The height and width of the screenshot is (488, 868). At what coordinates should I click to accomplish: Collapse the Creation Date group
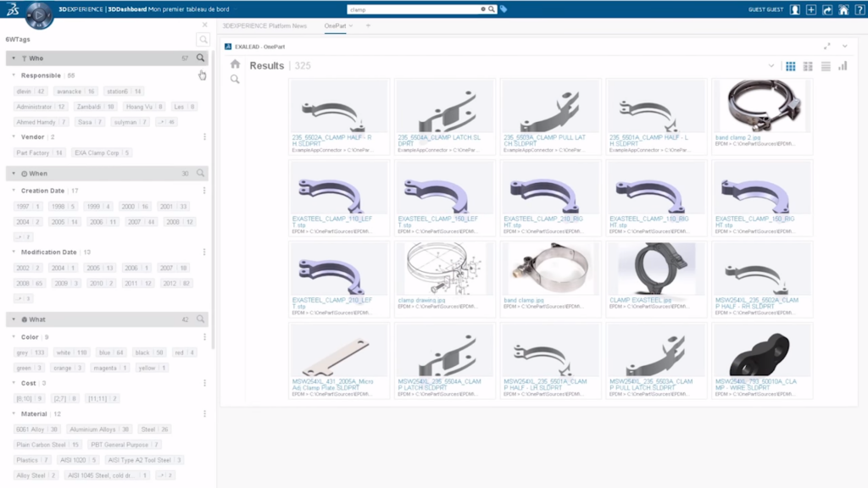[x=14, y=191]
